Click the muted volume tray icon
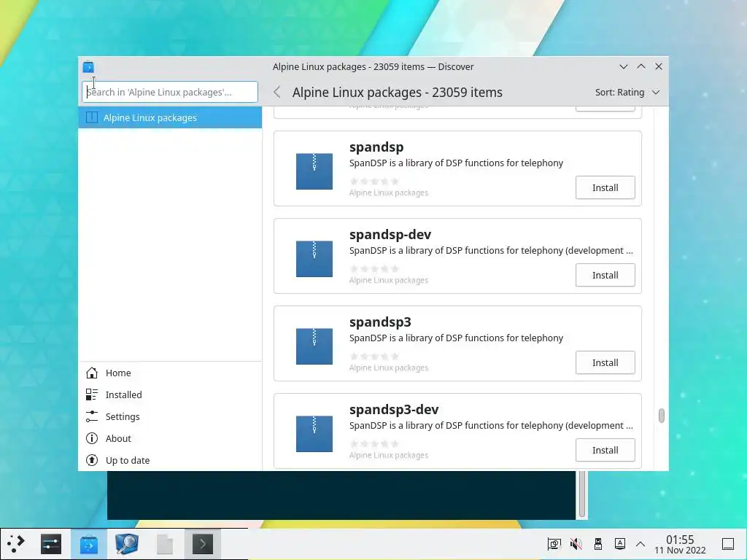This screenshot has width=747, height=560. click(x=576, y=544)
